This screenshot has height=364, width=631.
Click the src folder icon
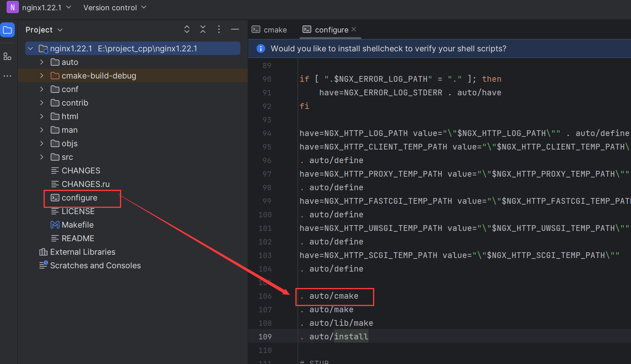[55, 157]
